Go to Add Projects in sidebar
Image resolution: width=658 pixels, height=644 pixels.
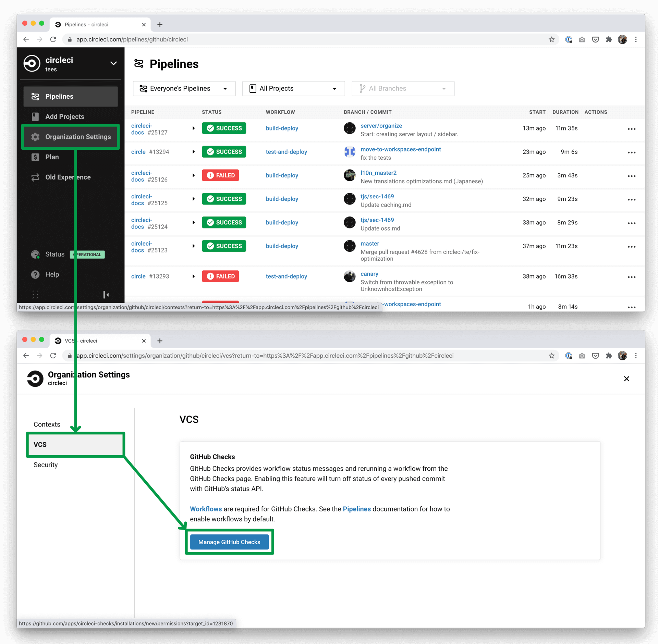pyautogui.click(x=71, y=116)
